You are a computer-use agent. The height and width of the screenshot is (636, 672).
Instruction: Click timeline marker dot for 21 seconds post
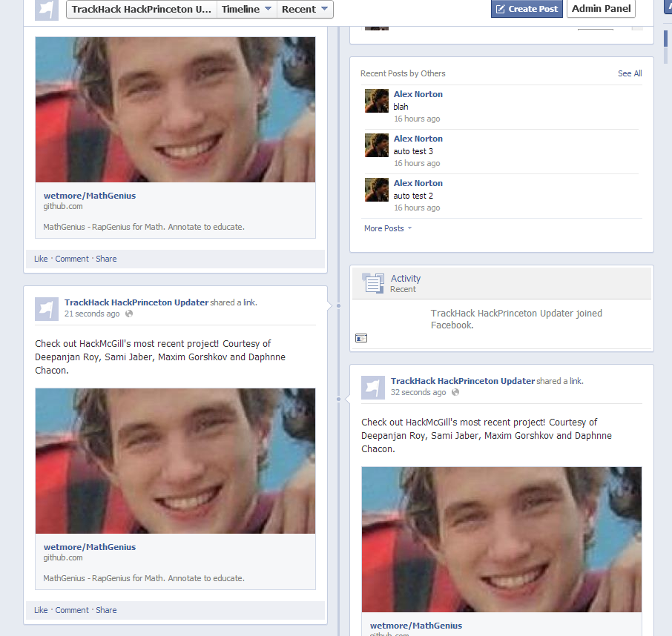point(338,306)
